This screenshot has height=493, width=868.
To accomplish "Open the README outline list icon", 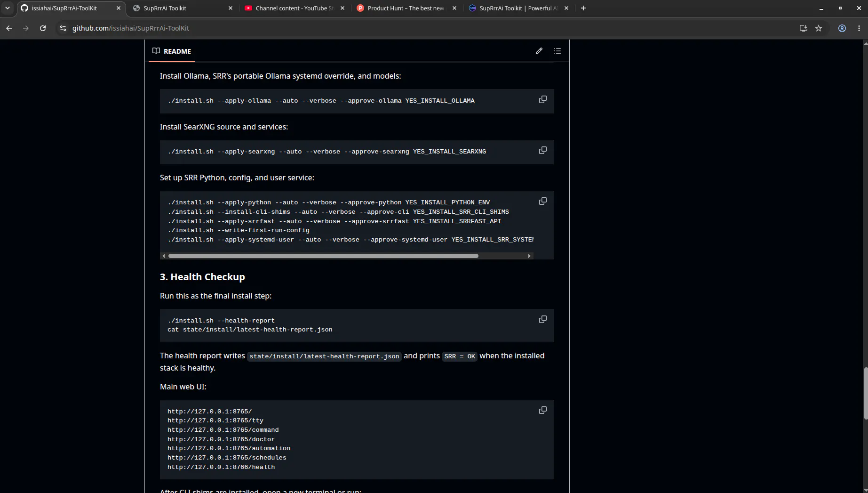I will coord(557,51).
